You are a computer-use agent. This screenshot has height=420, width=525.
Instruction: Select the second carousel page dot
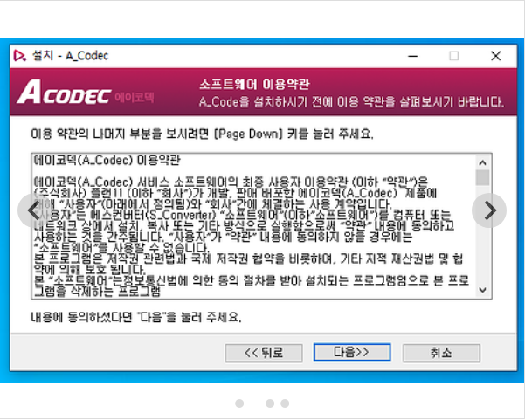(270, 403)
